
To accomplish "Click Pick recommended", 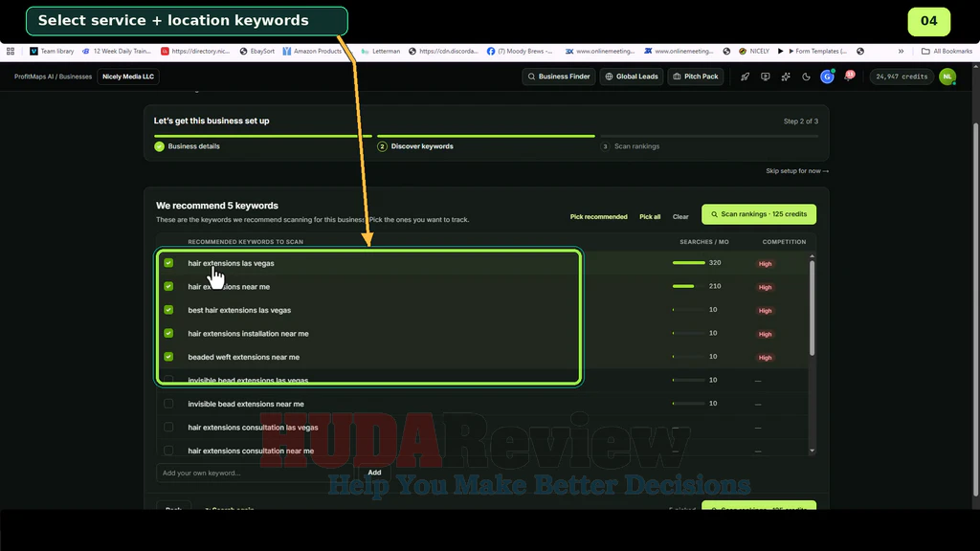I will (x=599, y=217).
